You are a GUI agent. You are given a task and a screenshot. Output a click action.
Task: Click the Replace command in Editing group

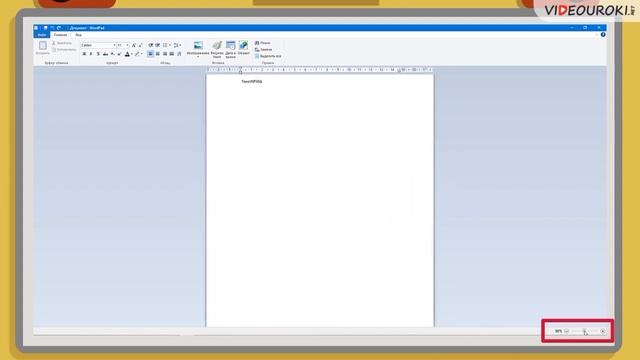263,49
